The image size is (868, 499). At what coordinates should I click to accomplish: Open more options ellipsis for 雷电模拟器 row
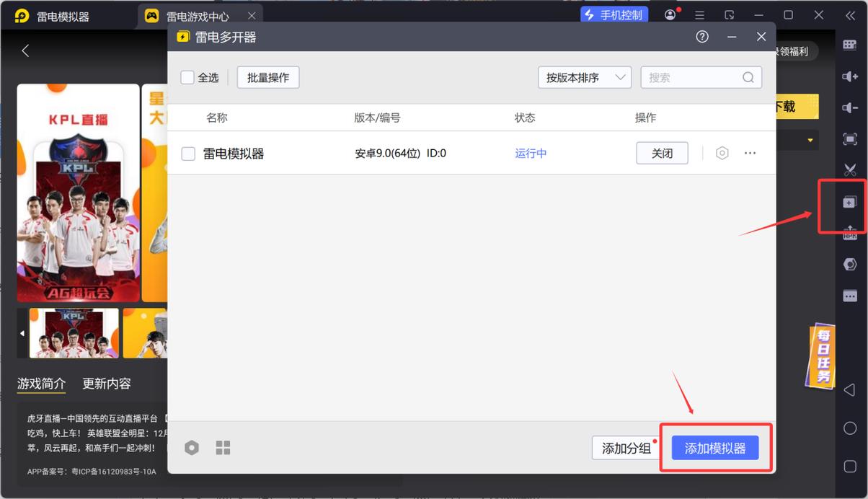(750, 153)
